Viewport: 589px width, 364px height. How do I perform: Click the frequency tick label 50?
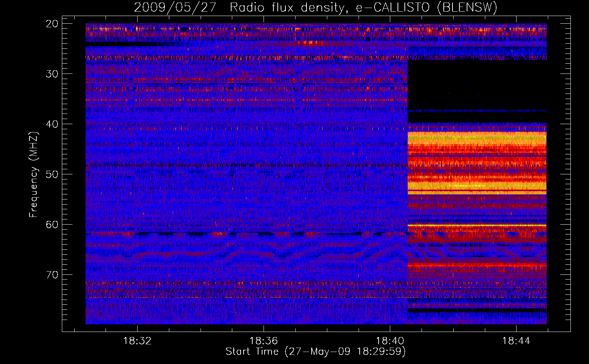[x=52, y=174]
